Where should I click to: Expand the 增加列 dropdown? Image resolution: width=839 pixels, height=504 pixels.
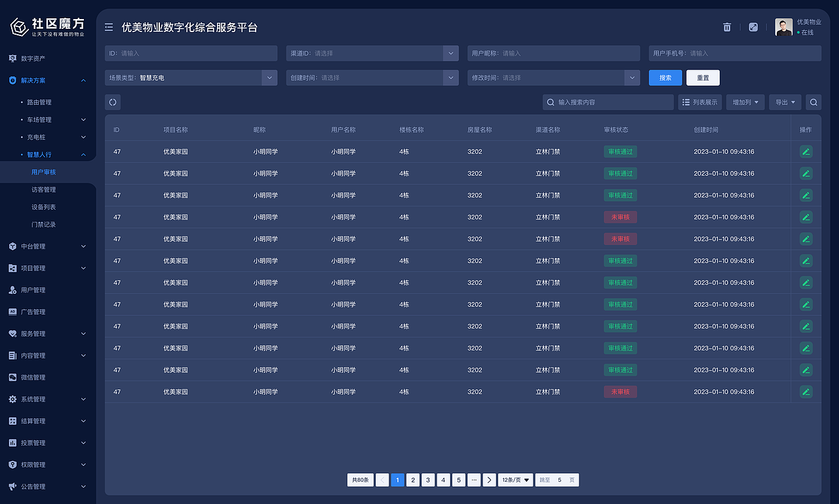(x=745, y=102)
